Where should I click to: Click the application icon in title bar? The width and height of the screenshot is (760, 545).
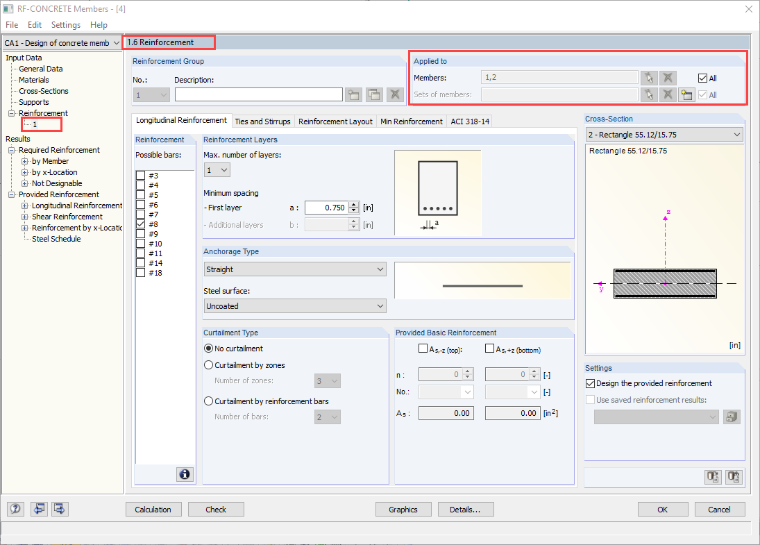coord(8,9)
